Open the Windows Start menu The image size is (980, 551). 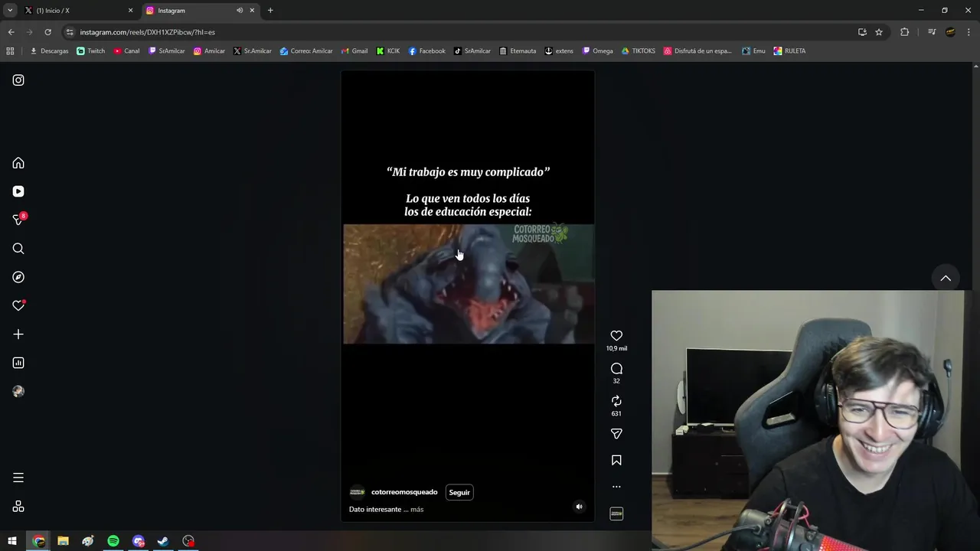pyautogui.click(x=12, y=541)
